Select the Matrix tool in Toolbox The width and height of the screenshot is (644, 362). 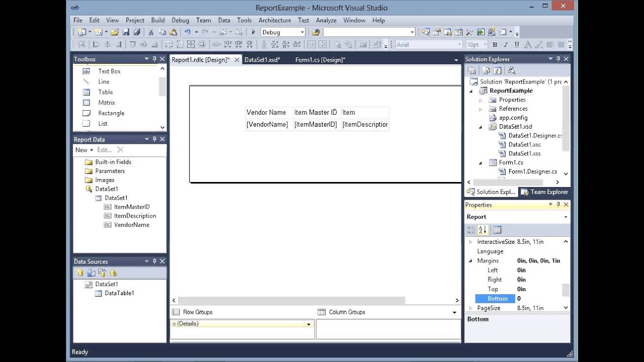click(x=107, y=103)
